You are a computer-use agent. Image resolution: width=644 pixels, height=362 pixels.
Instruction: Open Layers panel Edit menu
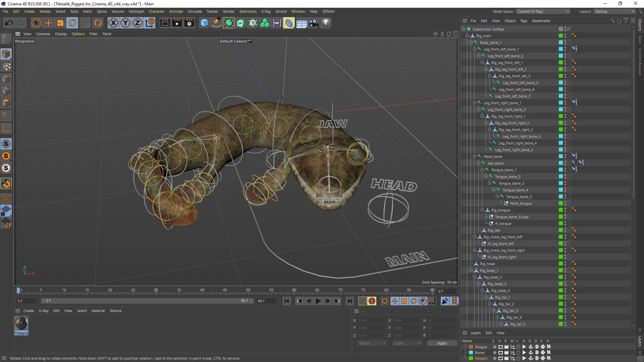point(489,333)
